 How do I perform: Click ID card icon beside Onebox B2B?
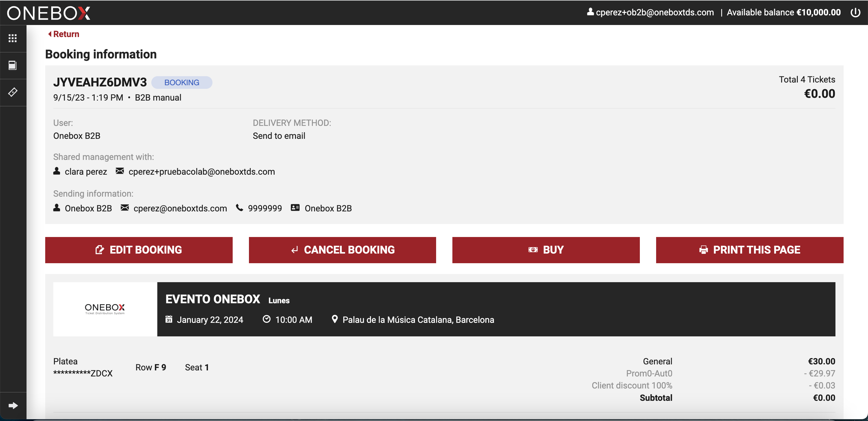(x=295, y=208)
